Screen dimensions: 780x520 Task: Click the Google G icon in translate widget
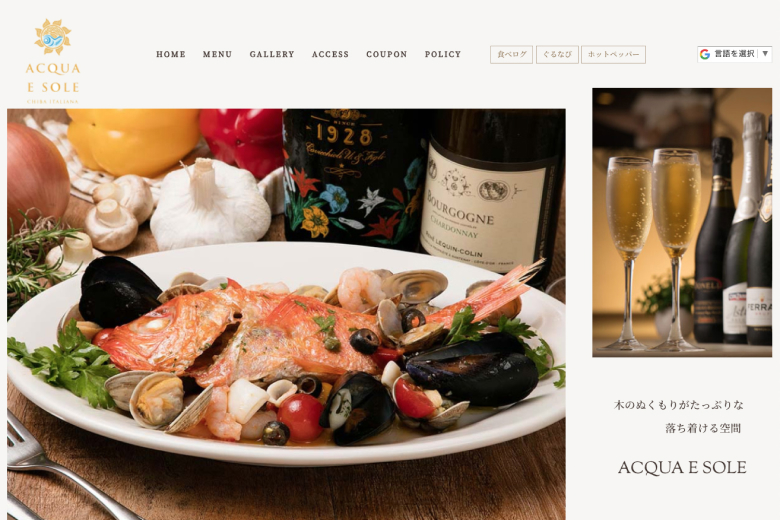coord(704,54)
